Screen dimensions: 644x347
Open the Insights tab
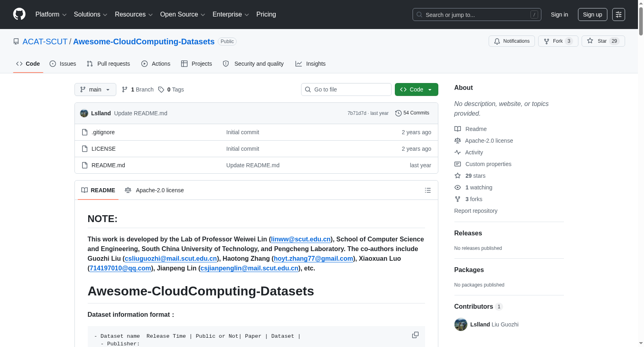[x=310, y=64]
